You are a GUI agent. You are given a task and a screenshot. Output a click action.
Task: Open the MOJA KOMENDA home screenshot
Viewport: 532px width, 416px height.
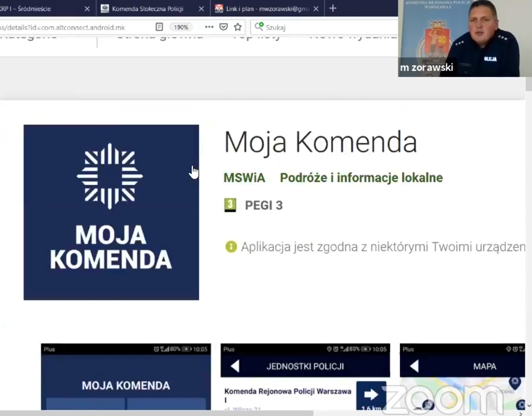tap(126, 376)
